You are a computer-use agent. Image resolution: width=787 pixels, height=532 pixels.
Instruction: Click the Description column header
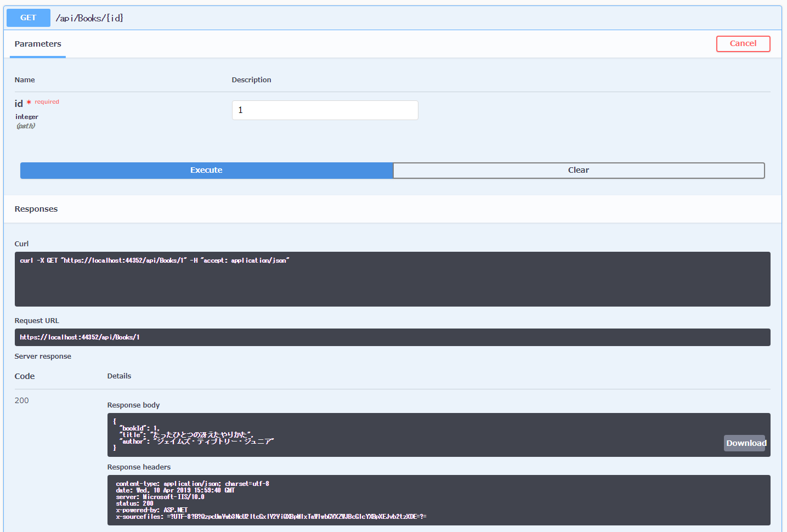(x=252, y=80)
